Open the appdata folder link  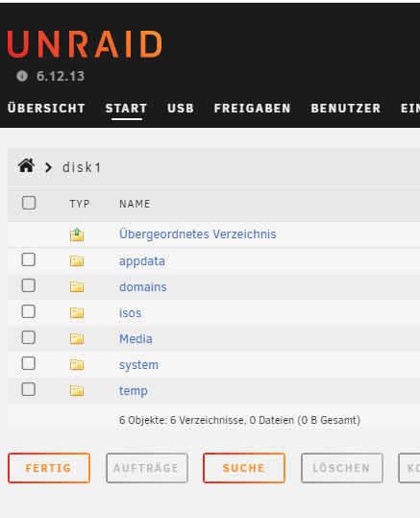[142, 261]
